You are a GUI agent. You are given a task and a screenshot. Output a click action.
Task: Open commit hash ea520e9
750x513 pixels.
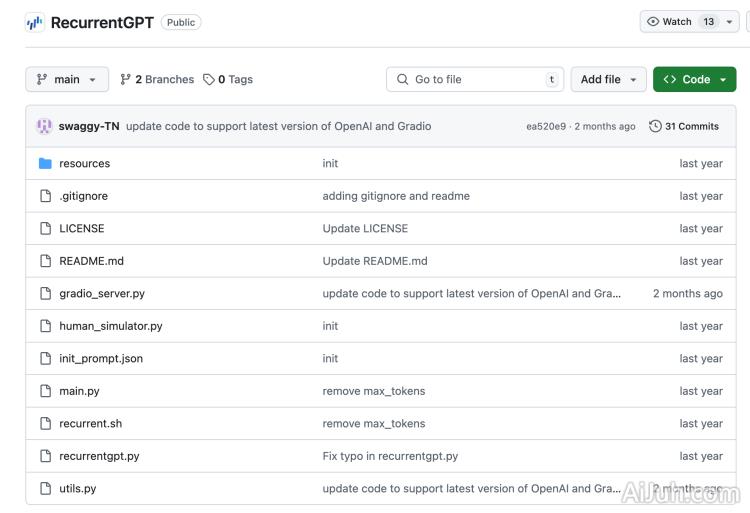pyautogui.click(x=546, y=127)
